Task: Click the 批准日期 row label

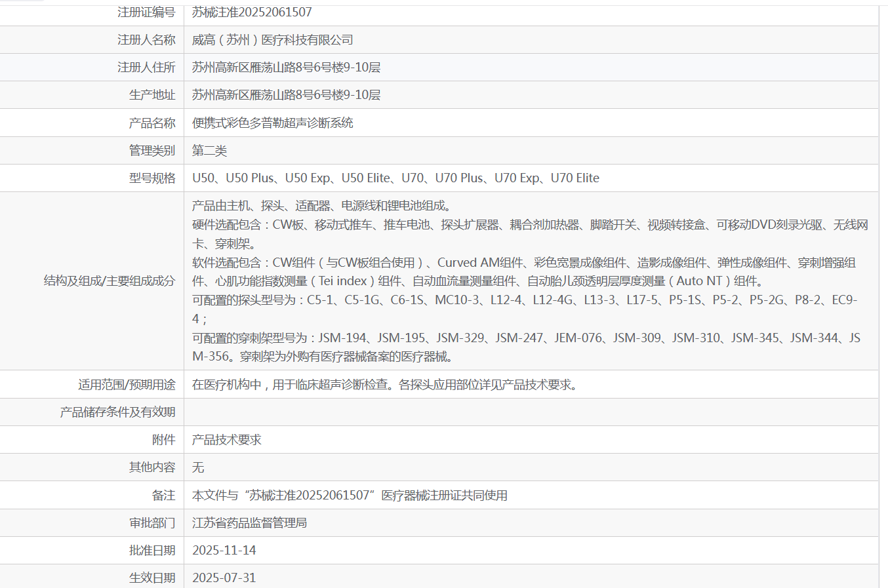Action: coord(152,551)
